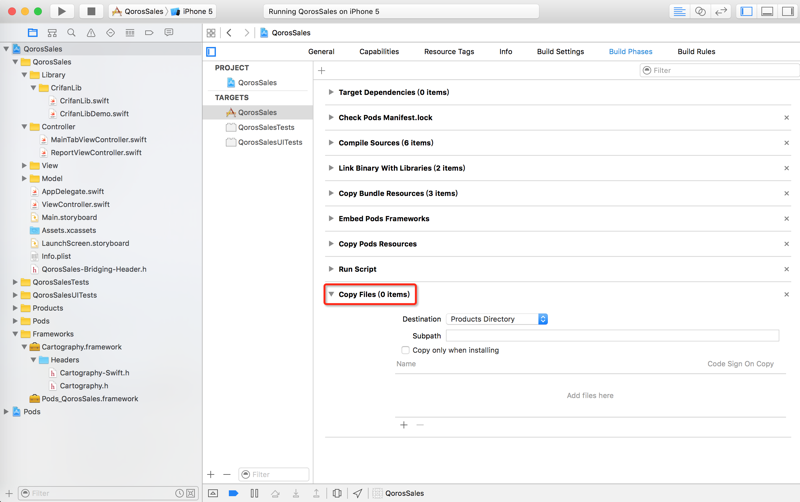Open Main.storyboard file
This screenshot has height=502, width=800.
[x=69, y=217]
